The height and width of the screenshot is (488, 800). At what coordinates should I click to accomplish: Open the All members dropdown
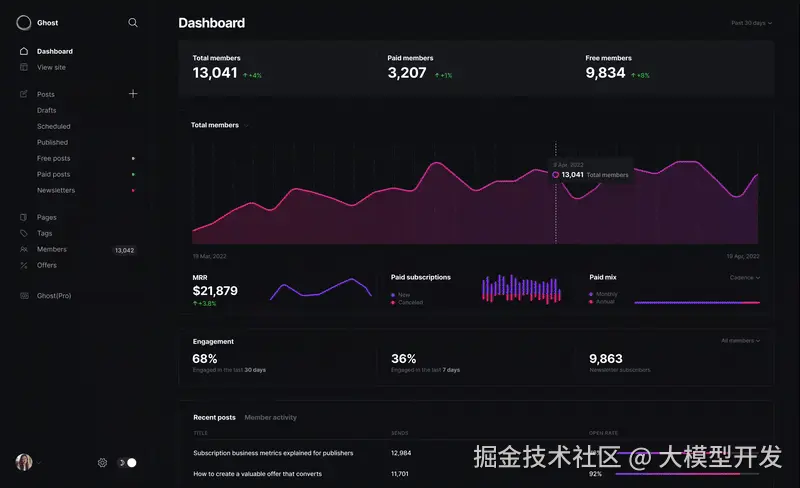(741, 340)
